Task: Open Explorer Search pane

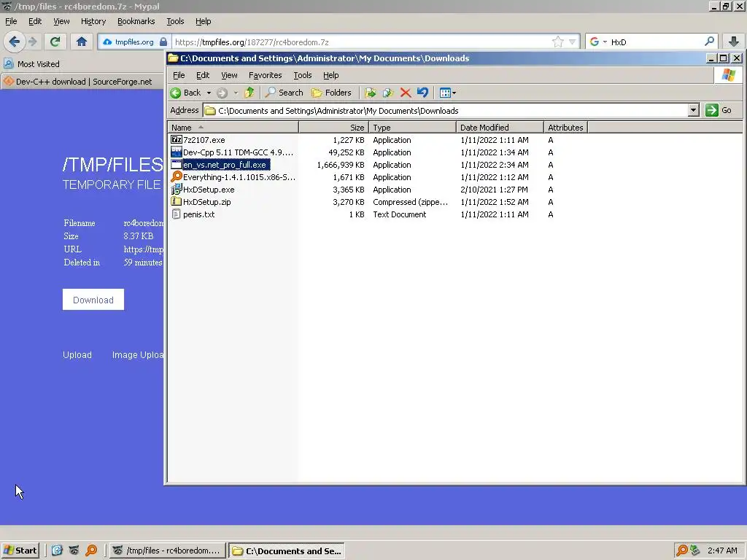Action: point(285,93)
